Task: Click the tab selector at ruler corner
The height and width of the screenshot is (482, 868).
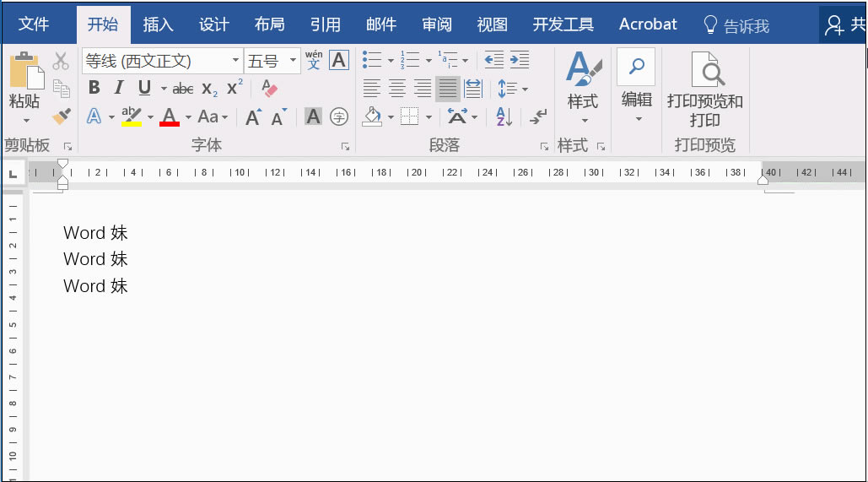Action: click(13, 174)
